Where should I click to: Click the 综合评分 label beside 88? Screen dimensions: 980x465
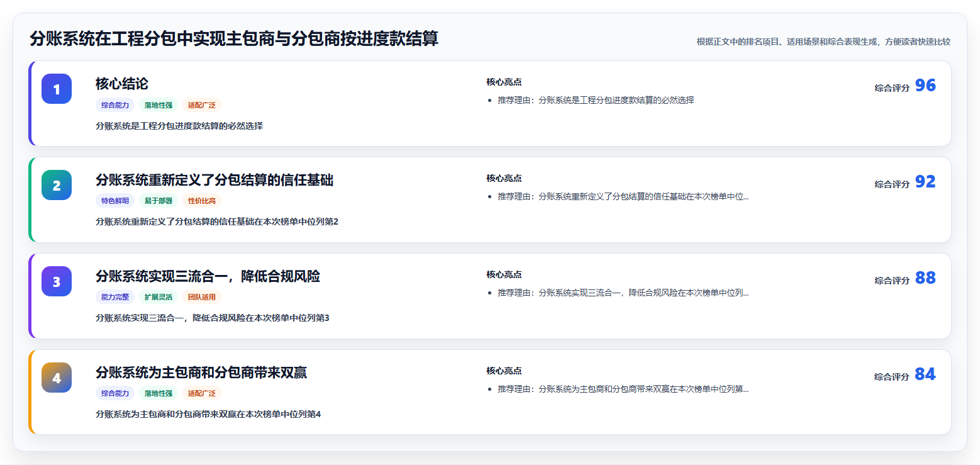pos(892,281)
